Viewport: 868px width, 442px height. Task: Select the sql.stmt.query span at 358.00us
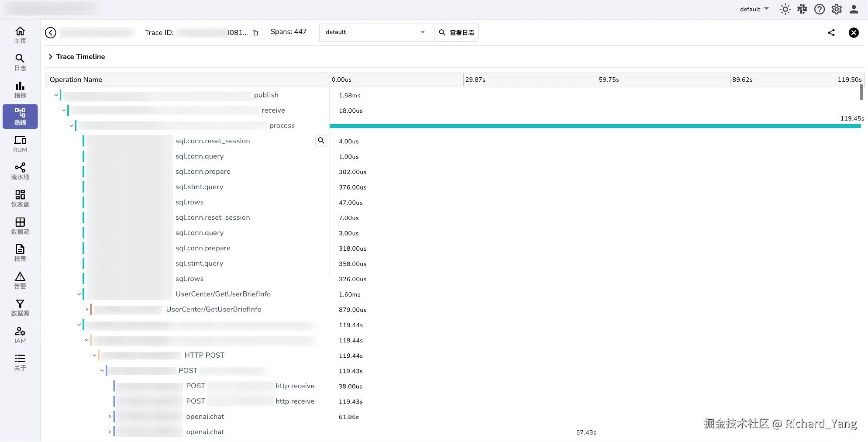tap(200, 263)
